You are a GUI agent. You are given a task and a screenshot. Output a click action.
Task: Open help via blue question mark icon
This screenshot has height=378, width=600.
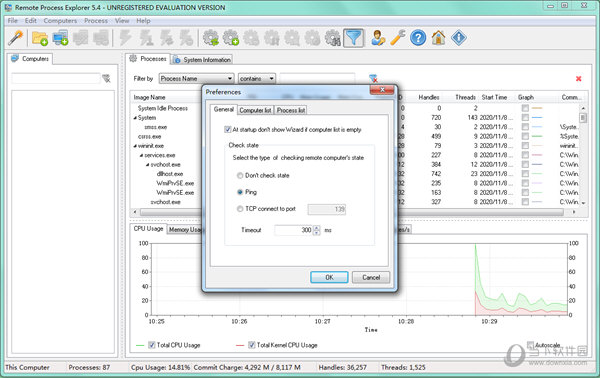(x=418, y=38)
